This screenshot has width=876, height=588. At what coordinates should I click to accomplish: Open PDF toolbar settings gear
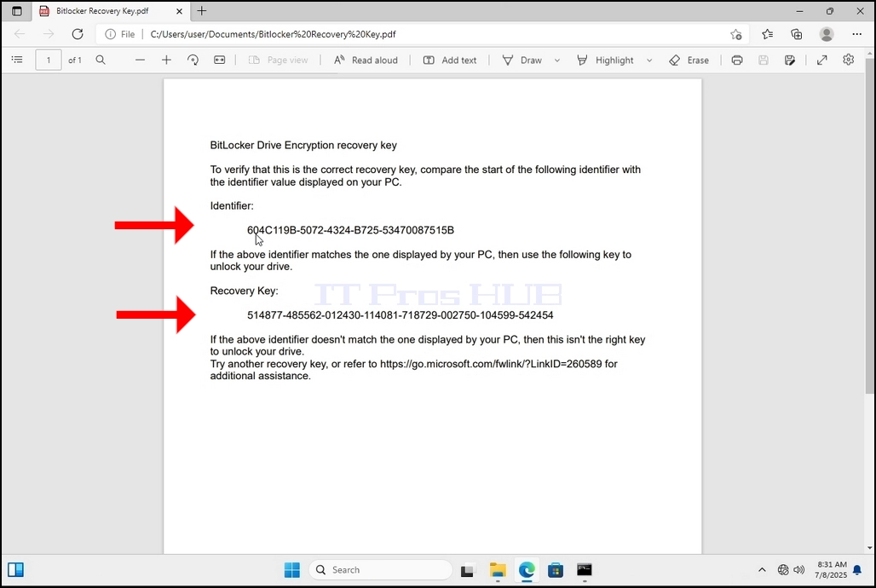[849, 60]
